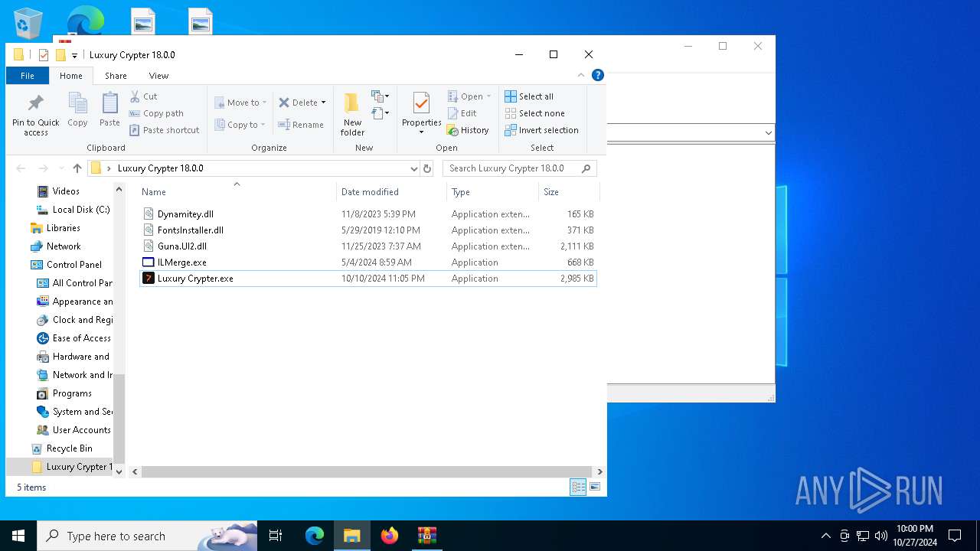Open the ribbon Help question mark

pos(598,75)
